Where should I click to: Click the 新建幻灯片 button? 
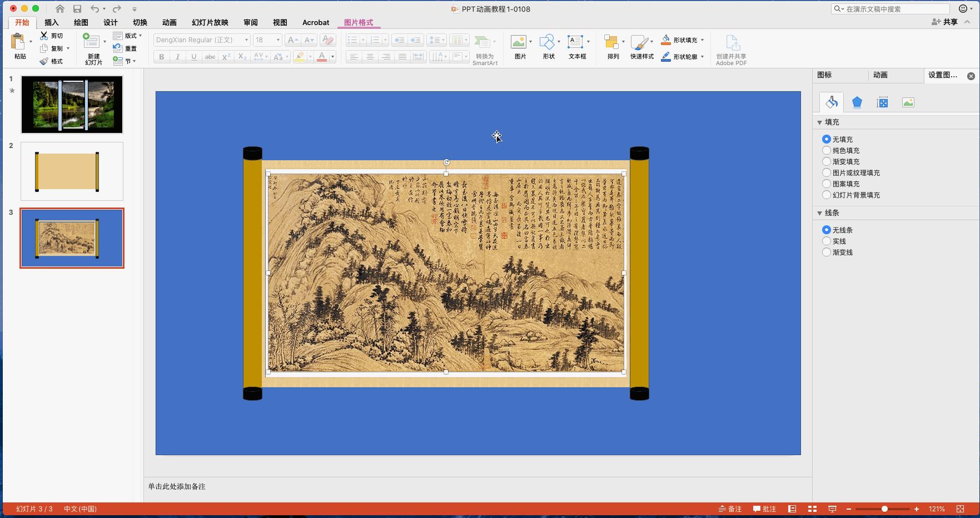click(x=92, y=47)
